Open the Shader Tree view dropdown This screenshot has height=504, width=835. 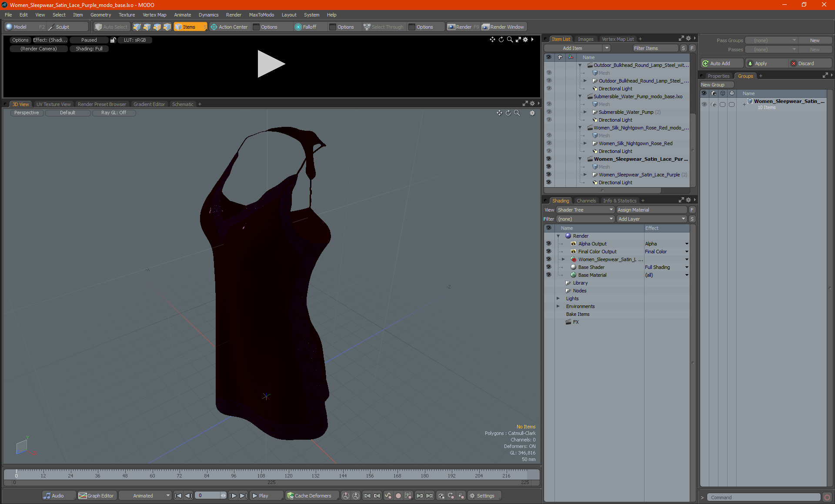click(x=585, y=210)
